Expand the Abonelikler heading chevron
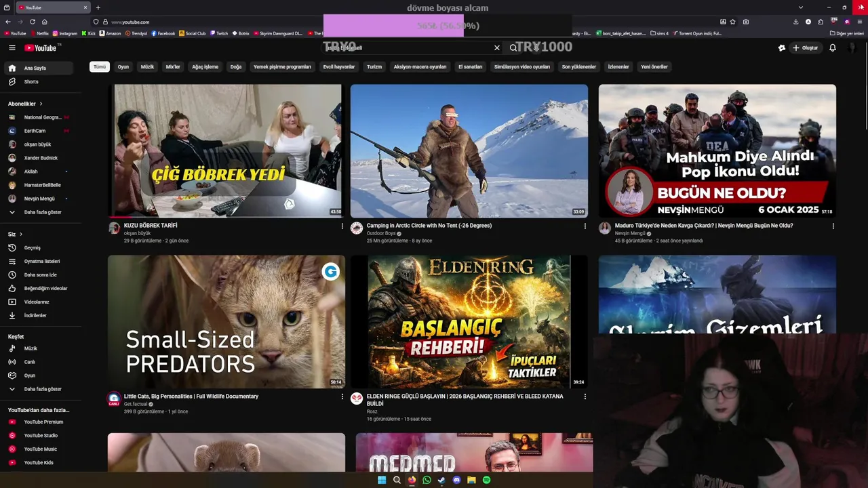The height and width of the screenshot is (488, 868). point(41,104)
